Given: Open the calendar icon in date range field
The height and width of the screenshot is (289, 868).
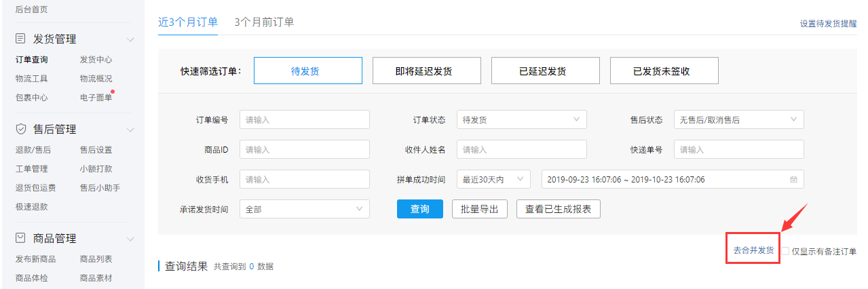Looking at the screenshot, I should pos(793,179).
